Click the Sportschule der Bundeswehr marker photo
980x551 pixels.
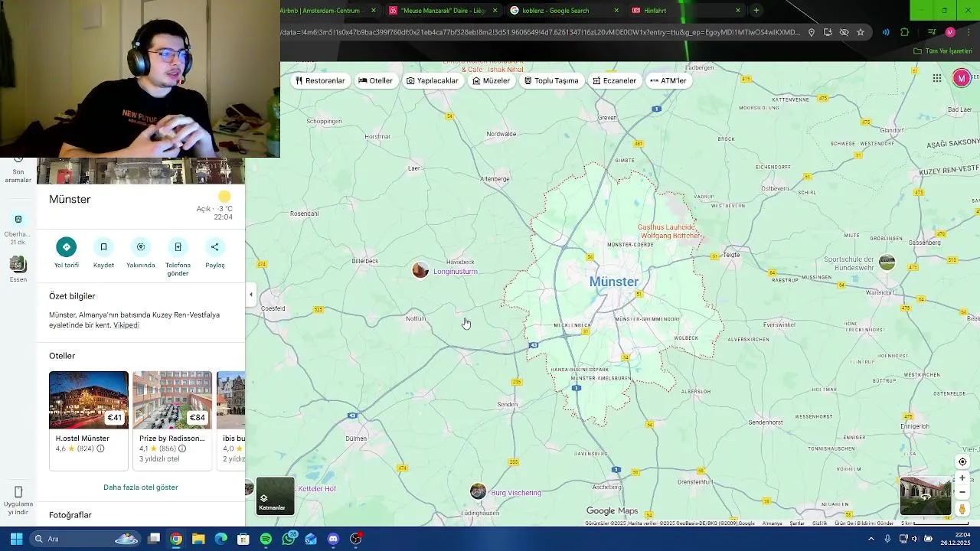coord(887,262)
